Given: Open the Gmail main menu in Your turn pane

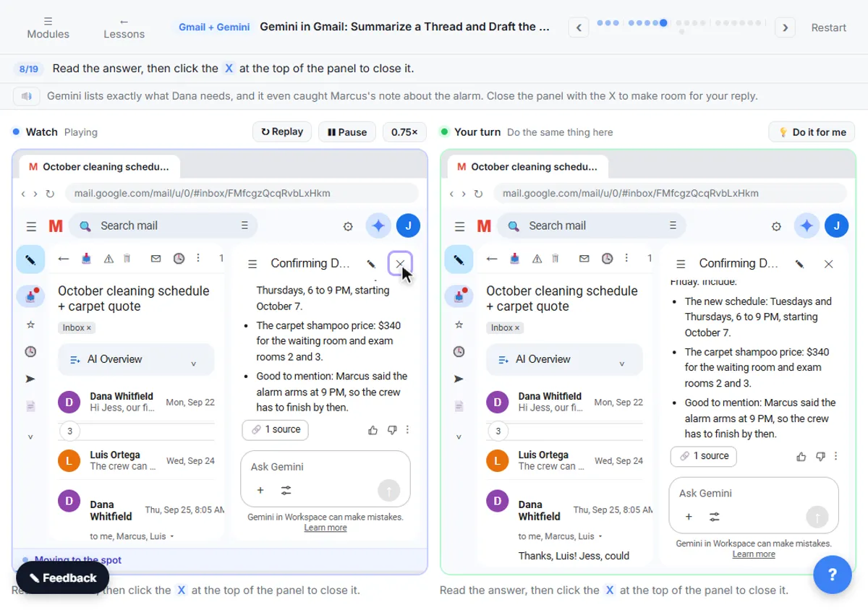Looking at the screenshot, I should click(x=459, y=226).
